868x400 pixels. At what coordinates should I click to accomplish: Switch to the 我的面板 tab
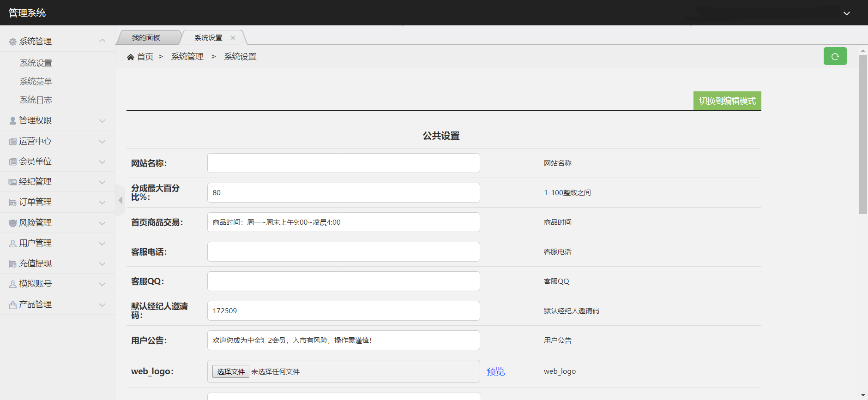[x=146, y=38]
